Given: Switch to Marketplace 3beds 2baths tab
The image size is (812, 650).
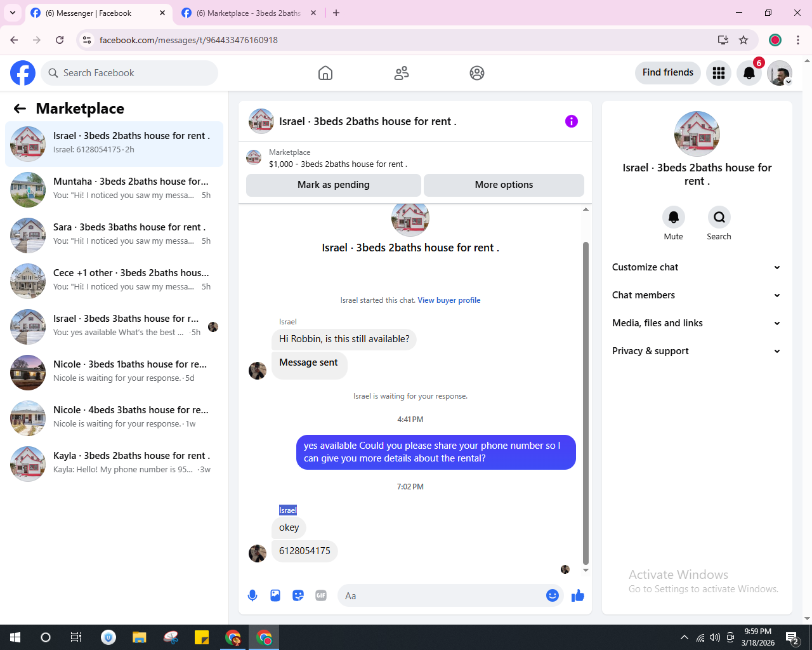Looking at the screenshot, I should [247, 13].
